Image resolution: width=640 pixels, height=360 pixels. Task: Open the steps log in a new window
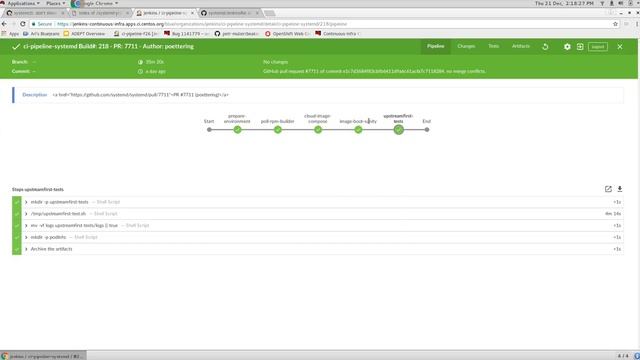[x=608, y=189]
